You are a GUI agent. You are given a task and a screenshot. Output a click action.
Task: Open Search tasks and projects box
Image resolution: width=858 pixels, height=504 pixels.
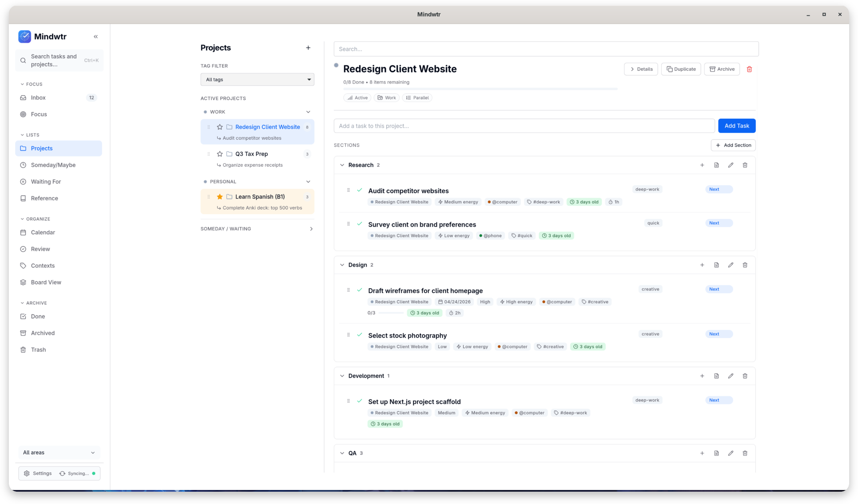click(59, 61)
